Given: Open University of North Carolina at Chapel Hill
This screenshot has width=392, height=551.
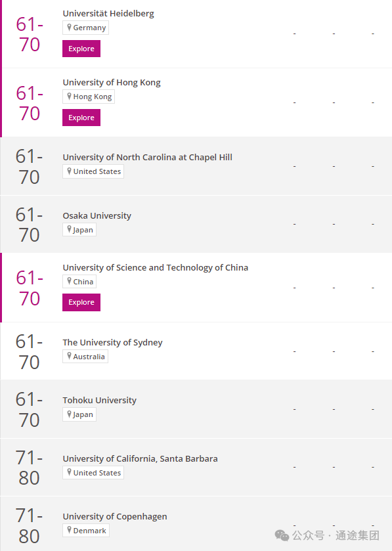Looking at the screenshot, I should pyautogui.click(x=148, y=157).
